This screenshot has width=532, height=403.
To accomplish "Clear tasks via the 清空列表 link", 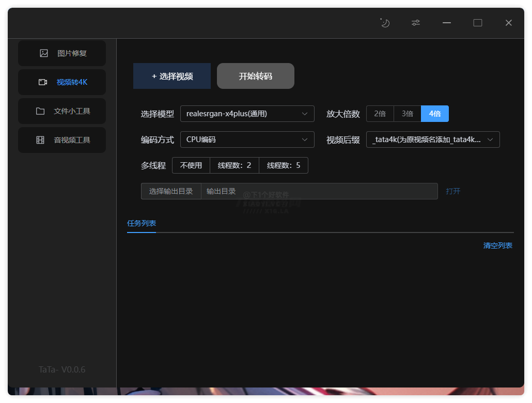I will click(497, 245).
